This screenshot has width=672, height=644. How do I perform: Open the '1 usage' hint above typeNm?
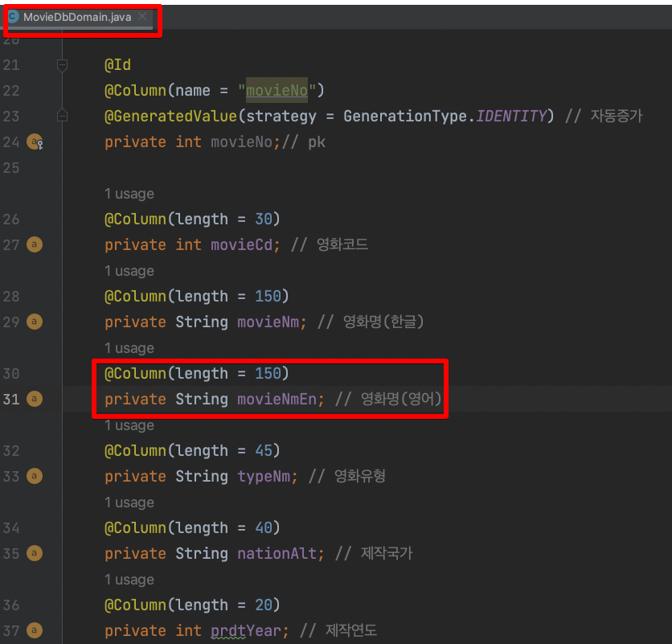click(x=129, y=425)
